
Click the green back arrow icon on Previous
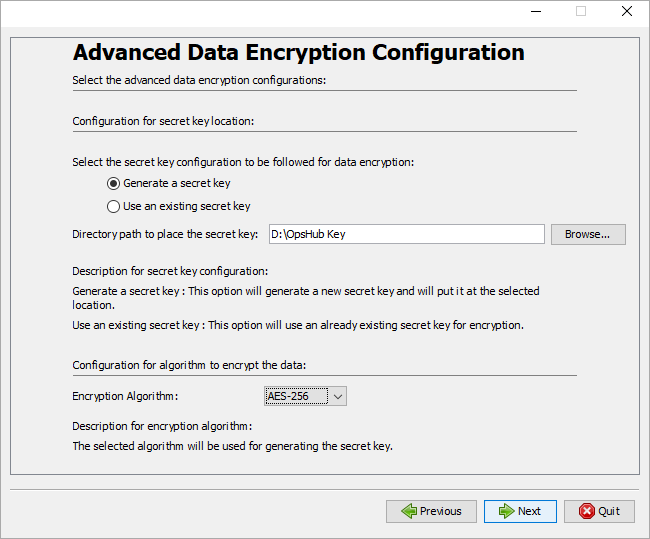pos(409,511)
